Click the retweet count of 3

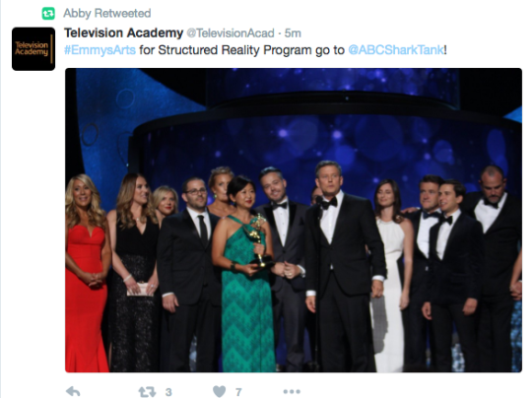[x=168, y=392]
